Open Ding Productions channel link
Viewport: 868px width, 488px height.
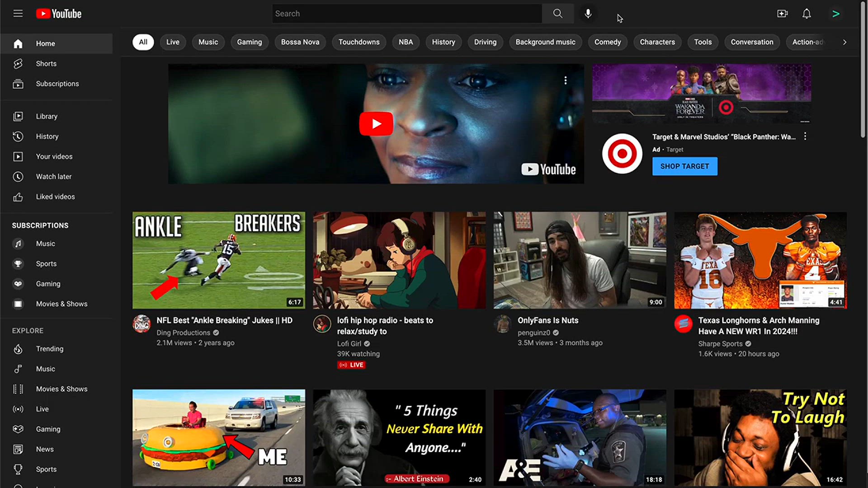coord(183,333)
